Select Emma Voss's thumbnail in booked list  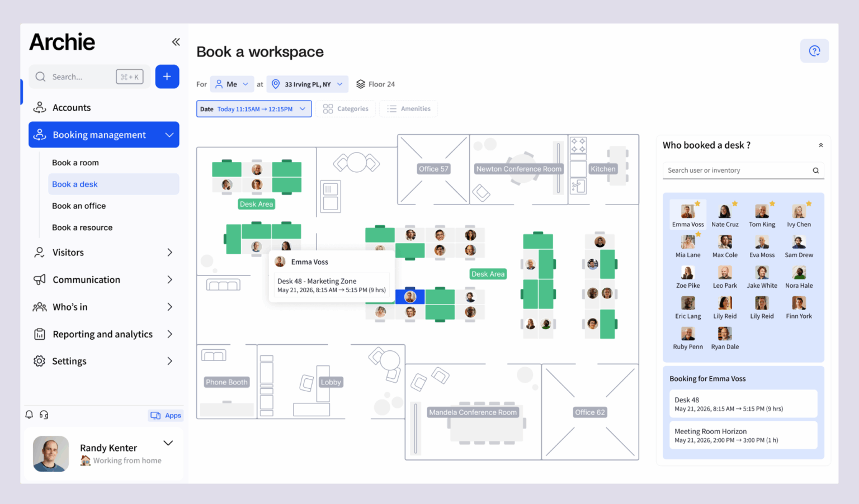tap(687, 211)
